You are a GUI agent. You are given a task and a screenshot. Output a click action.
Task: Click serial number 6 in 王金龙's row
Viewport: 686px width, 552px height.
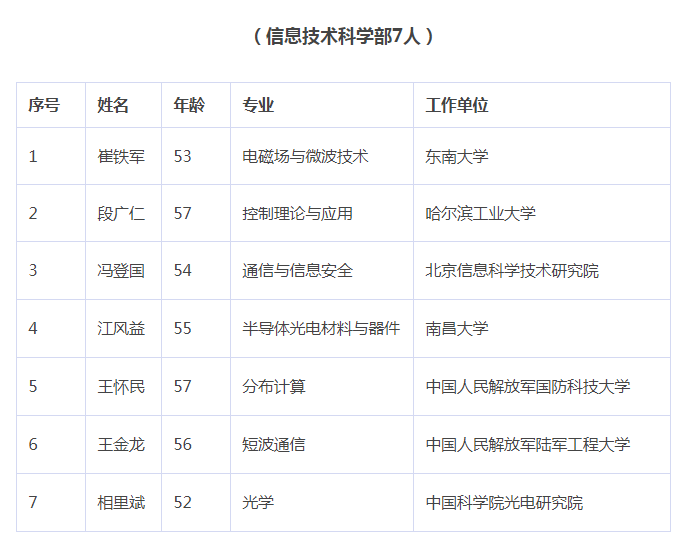(x=33, y=445)
